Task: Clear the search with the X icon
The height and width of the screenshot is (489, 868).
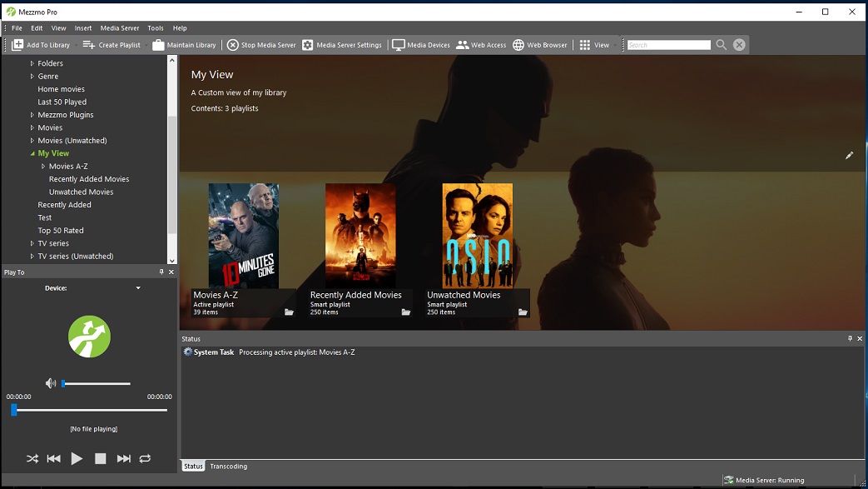Action: click(739, 45)
